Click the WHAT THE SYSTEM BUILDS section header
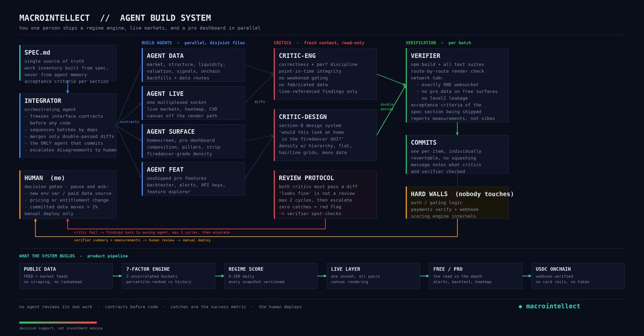This screenshot has height=336, width=644. pos(74,256)
